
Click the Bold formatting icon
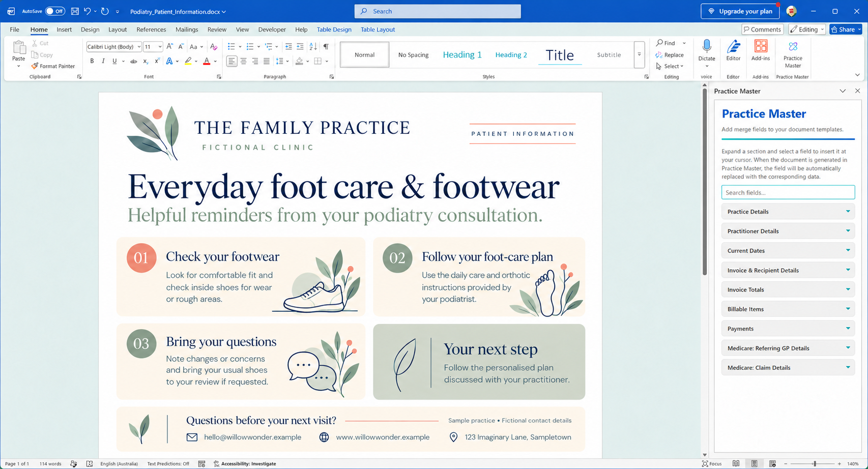(92, 61)
